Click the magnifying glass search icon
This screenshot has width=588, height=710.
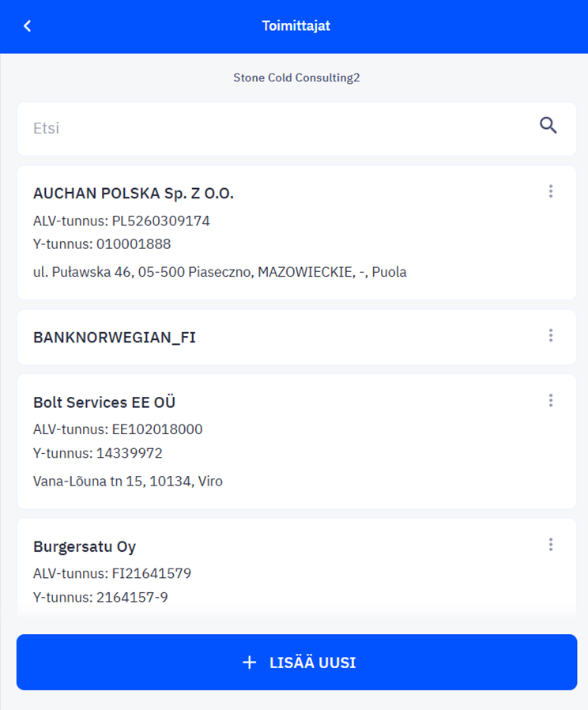click(548, 126)
